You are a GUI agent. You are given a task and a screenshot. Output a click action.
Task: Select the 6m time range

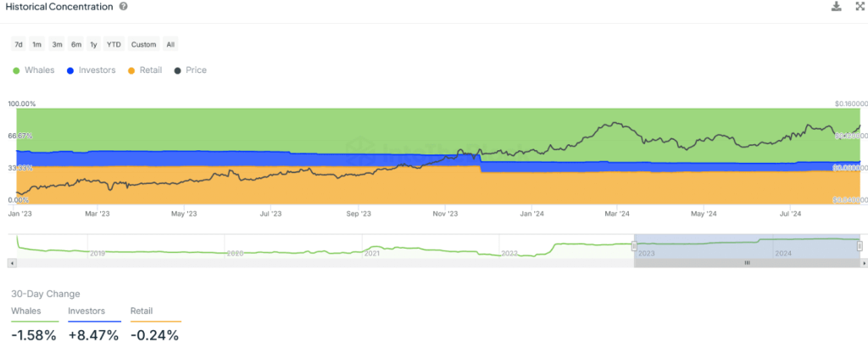(x=76, y=44)
